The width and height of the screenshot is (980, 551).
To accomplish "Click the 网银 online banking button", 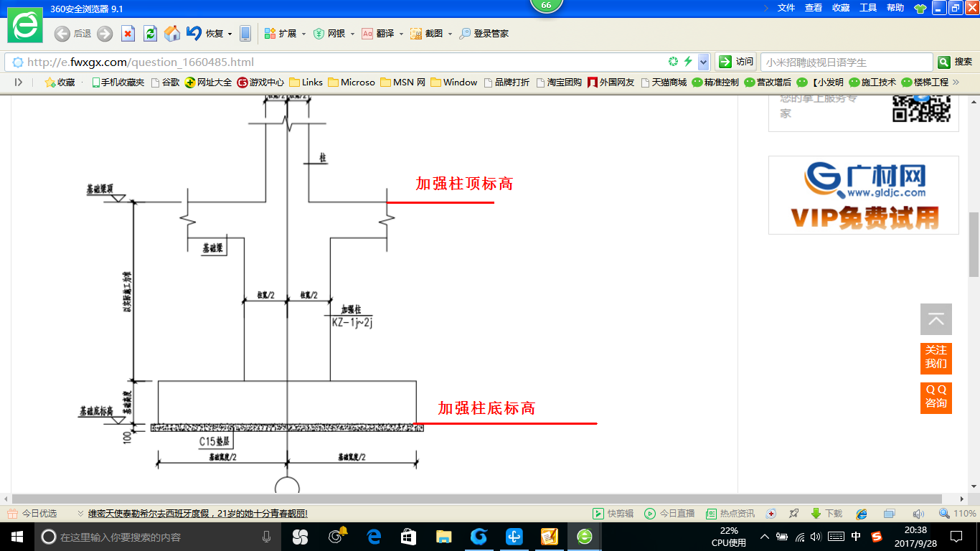I will pyautogui.click(x=330, y=34).
